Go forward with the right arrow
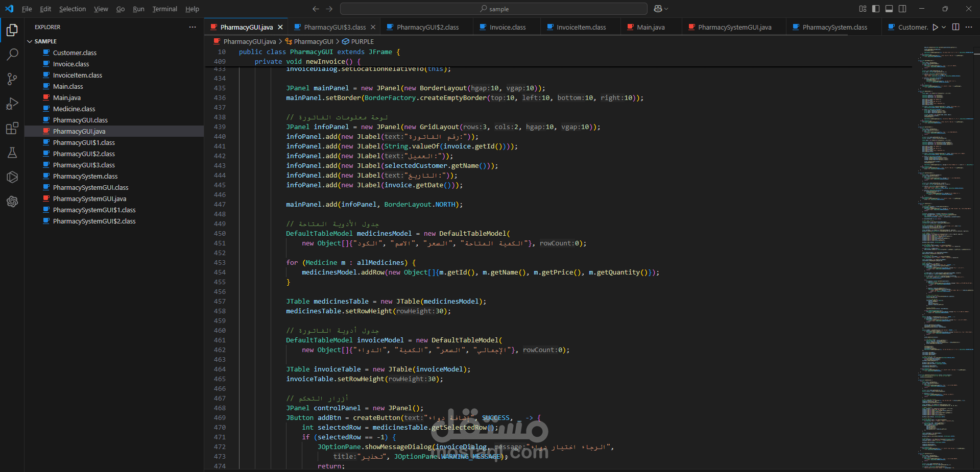The image size is (980, 472). click(329, 9)
